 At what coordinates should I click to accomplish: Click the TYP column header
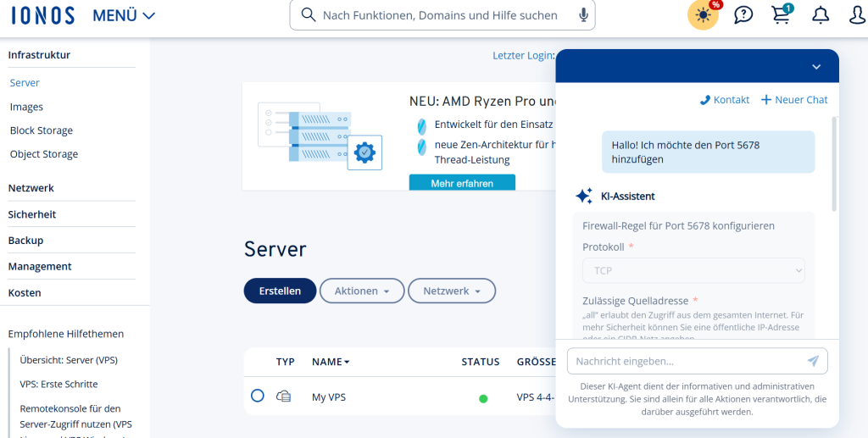(x=286, y=362)
